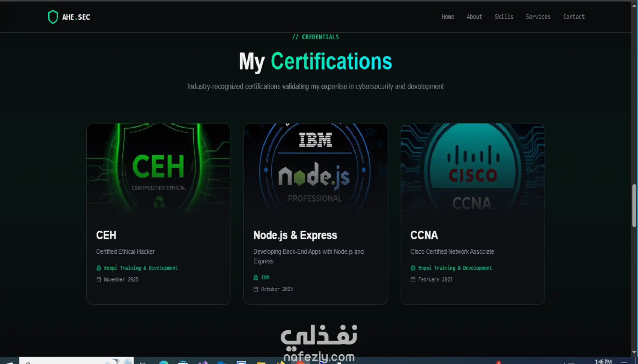Select the CCNA card title

424,235
